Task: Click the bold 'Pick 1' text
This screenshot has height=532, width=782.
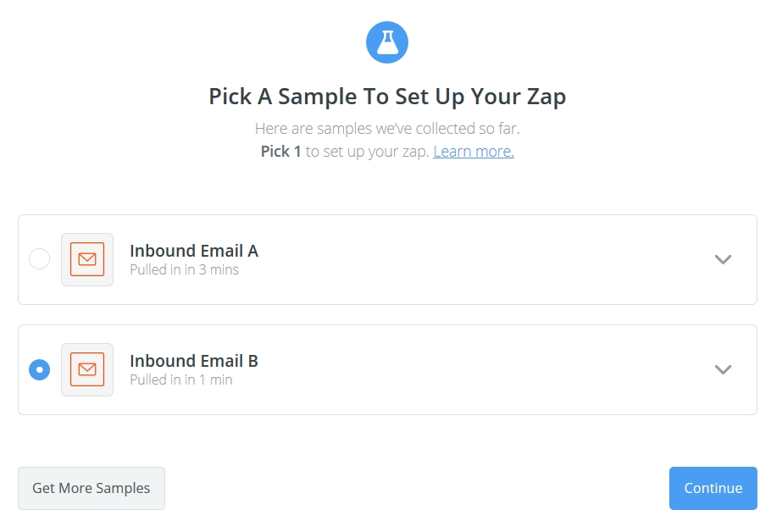Action: pyautogui.click(x=280, y=151)
